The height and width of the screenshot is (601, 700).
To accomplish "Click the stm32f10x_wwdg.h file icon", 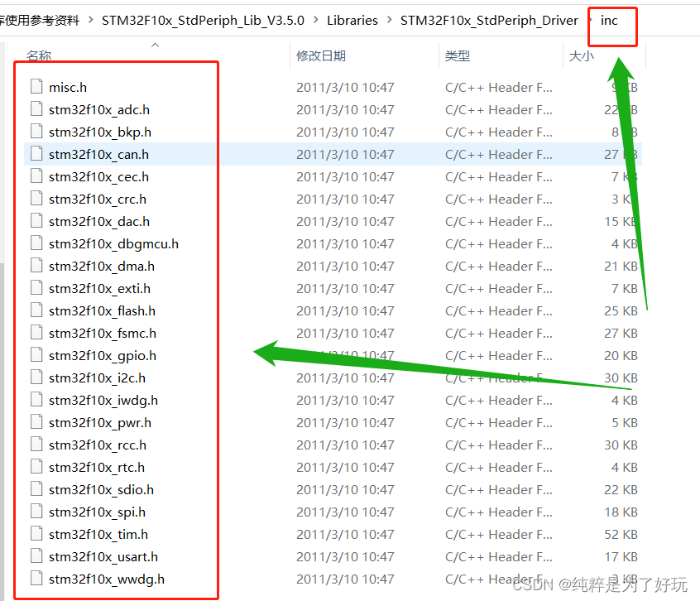I will pos(36,578).
